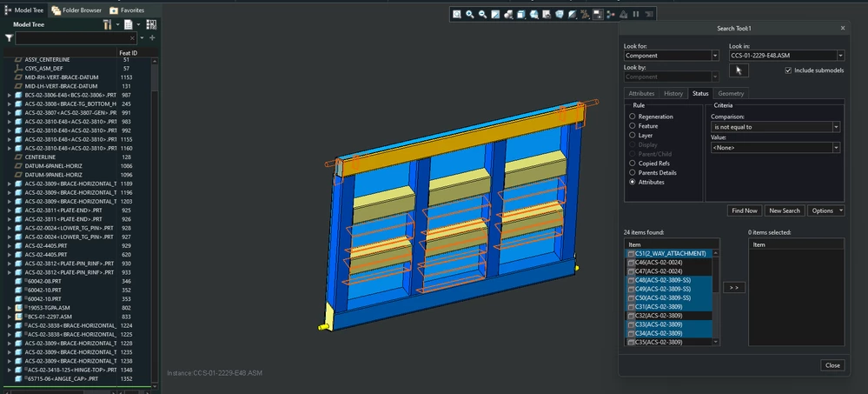Select the Attributes rule radio button
Screen dimensions: 868x394
[633, 182]
